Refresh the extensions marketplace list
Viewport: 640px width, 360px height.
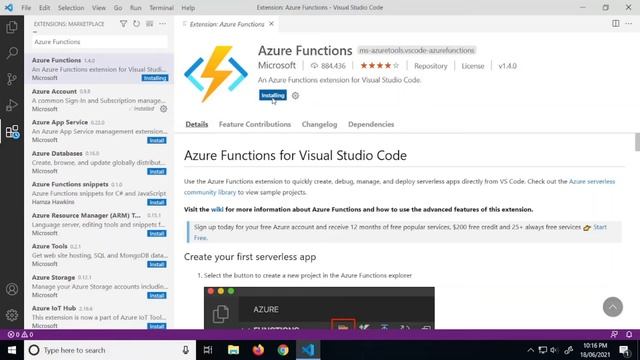(x=136, y=24)
